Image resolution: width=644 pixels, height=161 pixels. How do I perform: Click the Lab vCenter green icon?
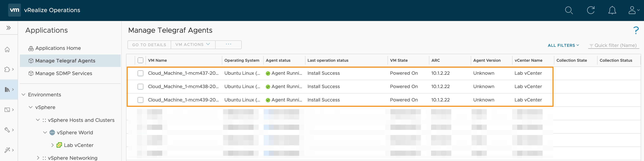[x=59, y=145]
